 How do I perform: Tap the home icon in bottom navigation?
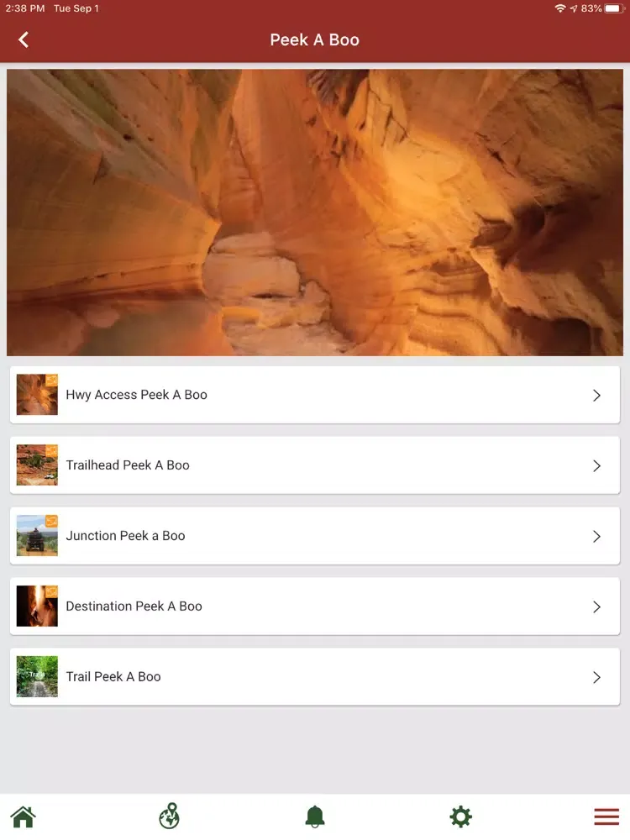pos(23,816)
